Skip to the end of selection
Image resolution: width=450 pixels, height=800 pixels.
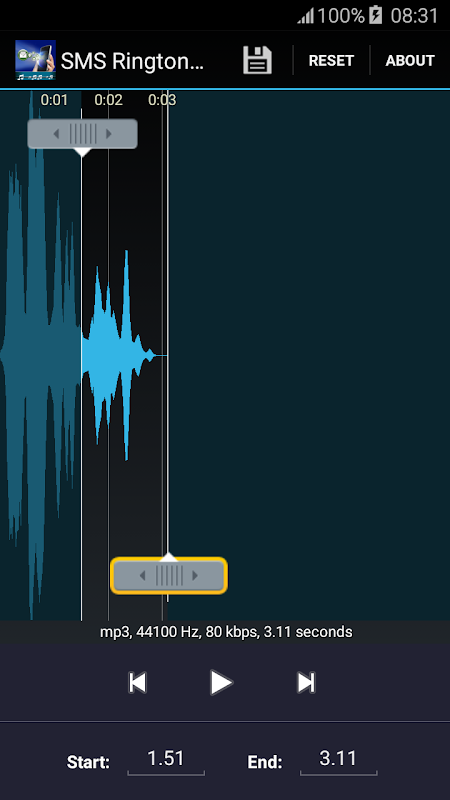[306, 683]
